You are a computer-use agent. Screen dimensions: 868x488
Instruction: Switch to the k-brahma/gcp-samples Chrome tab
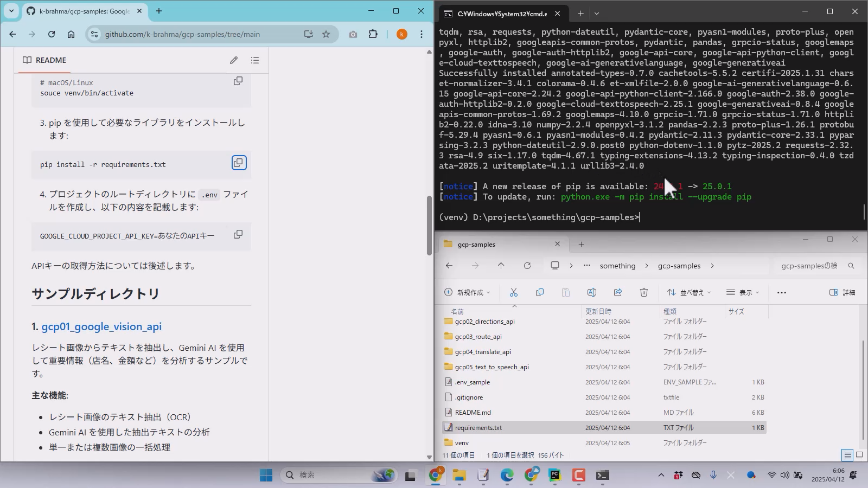click(x=84, y=11)
